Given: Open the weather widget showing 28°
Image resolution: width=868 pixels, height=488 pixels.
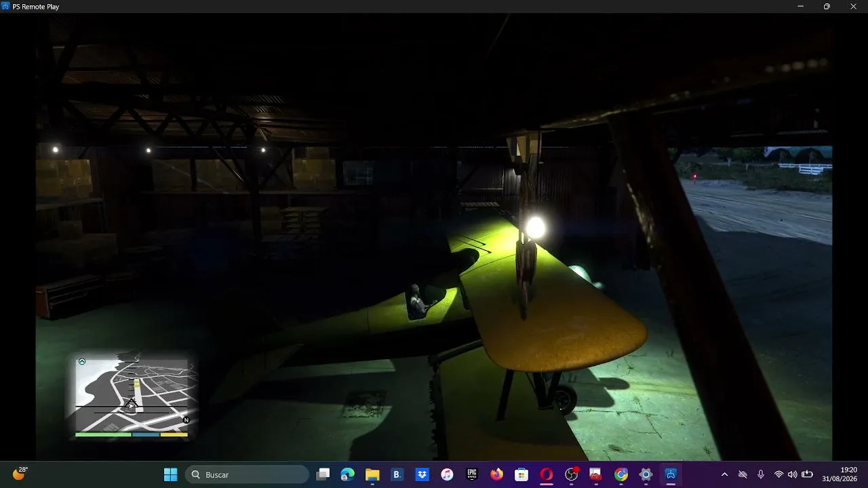Looking at the screenshot, I should (x=20, y=474).
